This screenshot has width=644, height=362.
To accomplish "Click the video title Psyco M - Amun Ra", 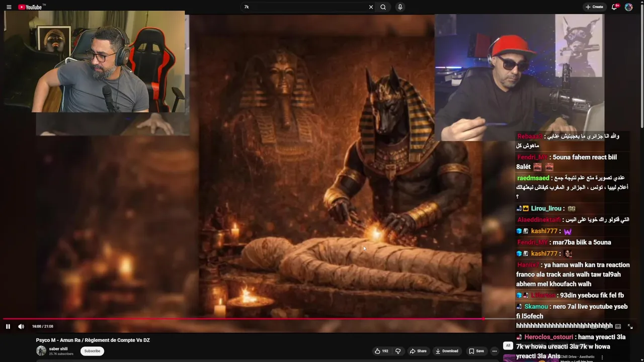I will pos(93,340).
